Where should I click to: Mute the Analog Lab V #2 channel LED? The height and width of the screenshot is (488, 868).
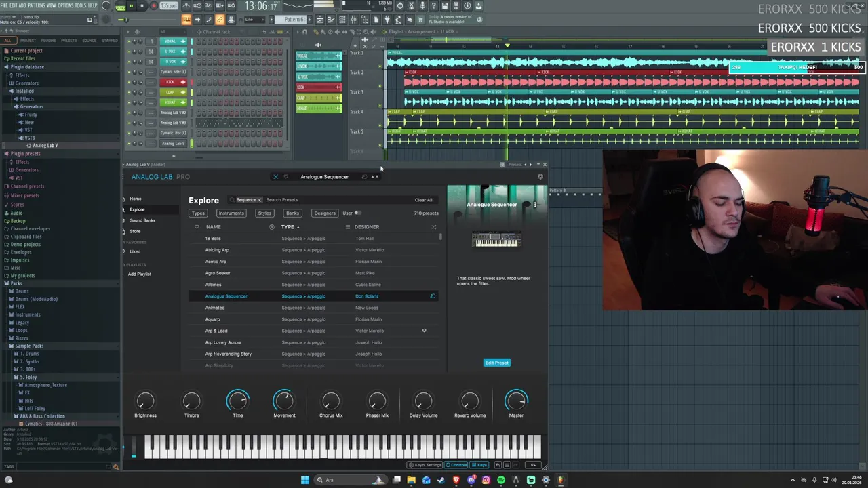pos(129,113)
